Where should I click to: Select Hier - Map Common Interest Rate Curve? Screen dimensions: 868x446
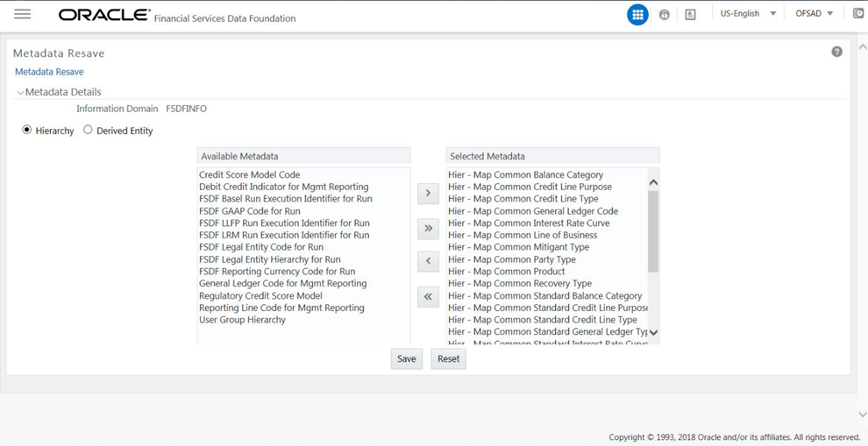(x=530, y=223)
